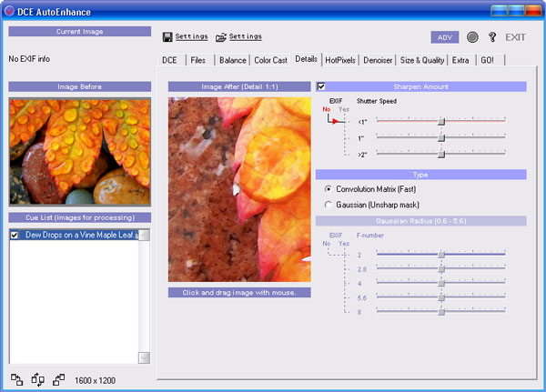Click the DCE AutoEnhance title bar icon
Image resolution: width=546 pixels, height=392 pixels.
coord(10,10)
